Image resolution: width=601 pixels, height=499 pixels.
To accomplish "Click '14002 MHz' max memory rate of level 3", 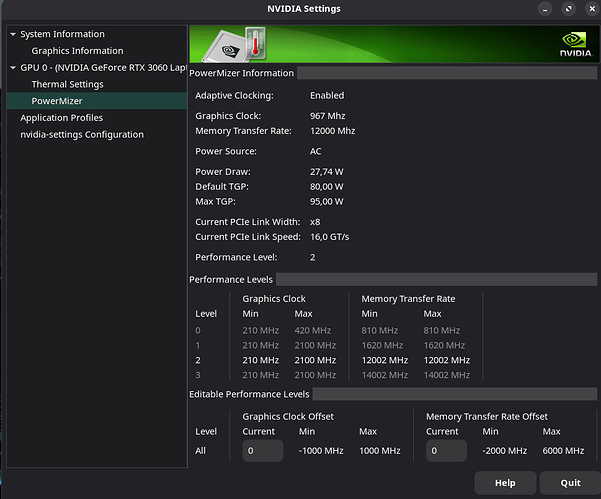I will [447, 375].
